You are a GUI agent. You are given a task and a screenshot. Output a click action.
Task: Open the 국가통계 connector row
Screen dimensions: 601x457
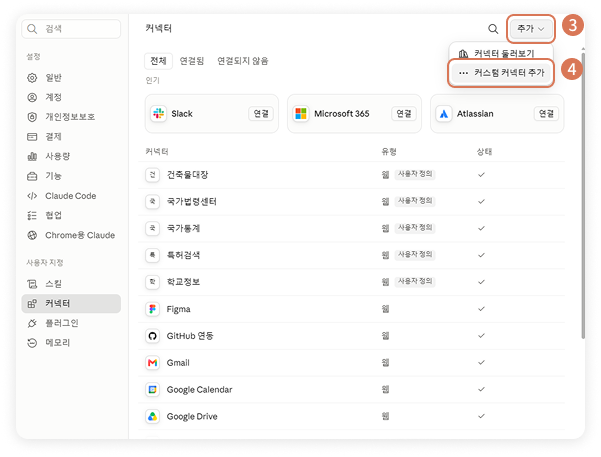pos(351,228)
